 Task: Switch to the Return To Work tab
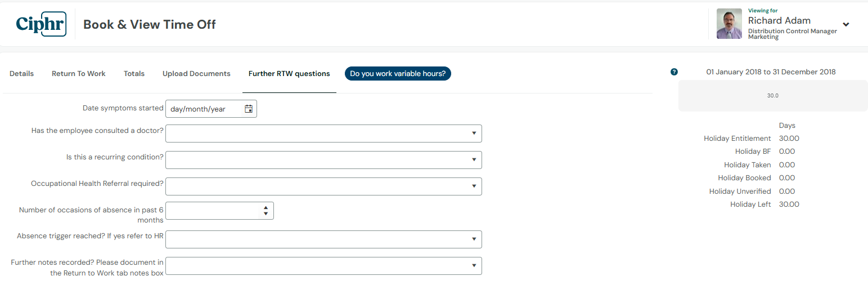tap(79, 74)
